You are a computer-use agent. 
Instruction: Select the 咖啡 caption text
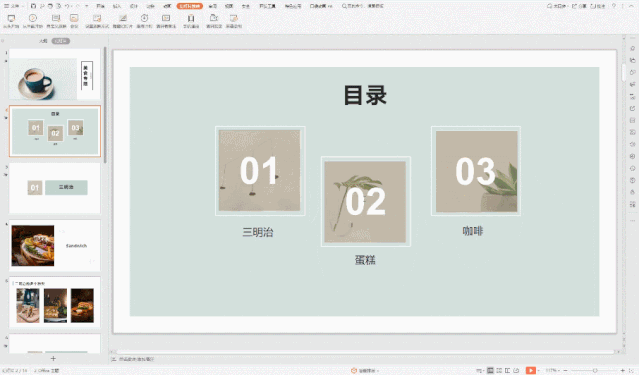tap(473, 231)
